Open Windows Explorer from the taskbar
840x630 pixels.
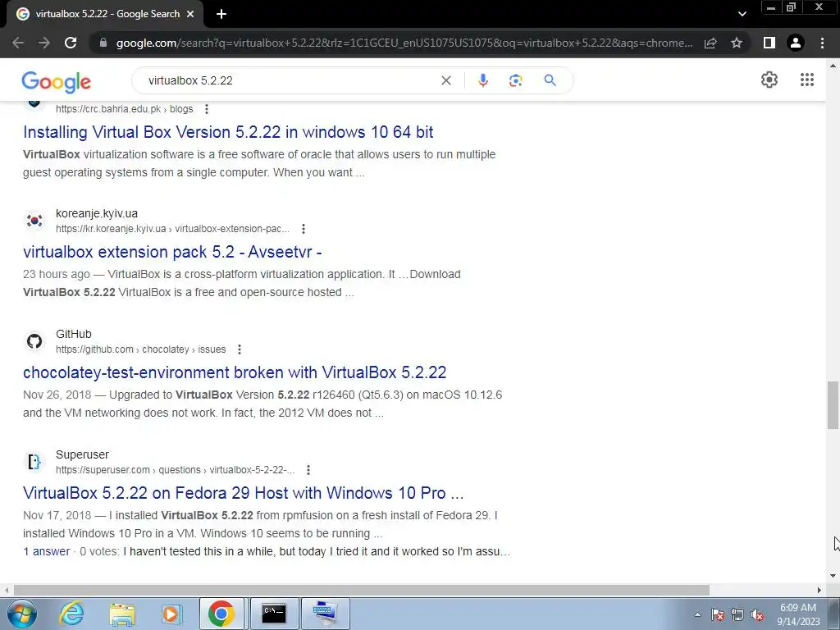(122, 614)
